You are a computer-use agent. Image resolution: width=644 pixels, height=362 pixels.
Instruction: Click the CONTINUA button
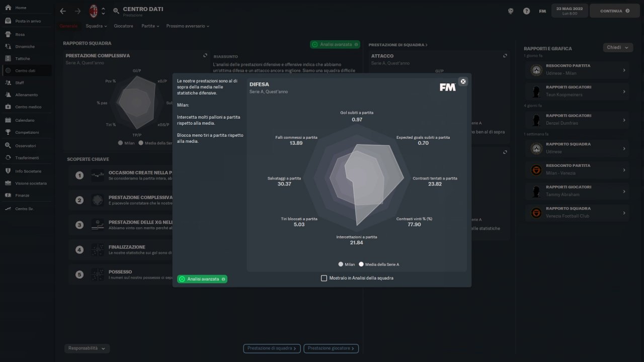(614, 11)
